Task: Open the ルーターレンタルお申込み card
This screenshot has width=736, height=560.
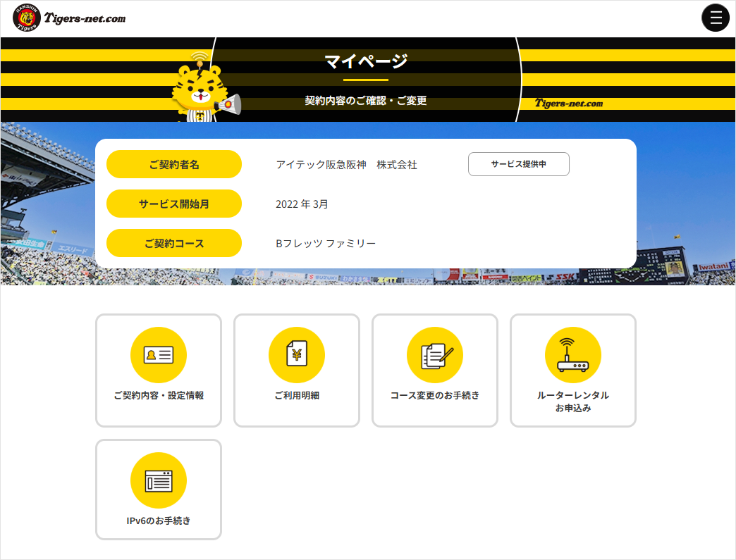Action: (x=572, y=370)
